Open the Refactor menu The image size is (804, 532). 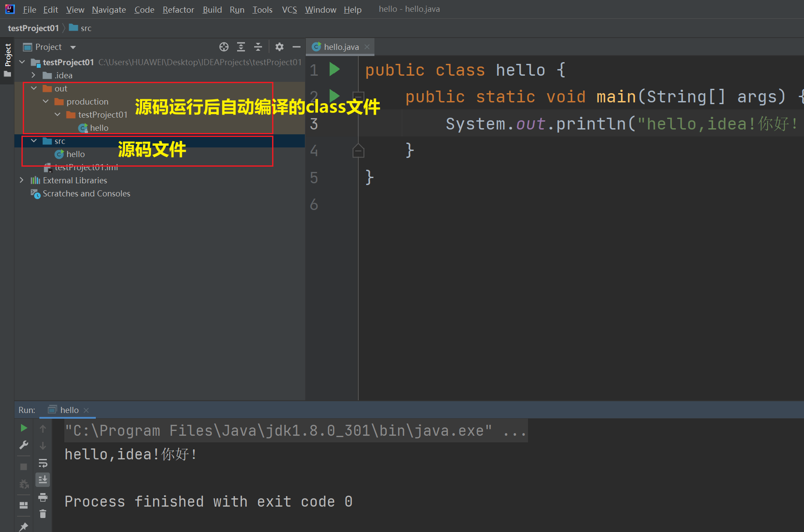178,10
